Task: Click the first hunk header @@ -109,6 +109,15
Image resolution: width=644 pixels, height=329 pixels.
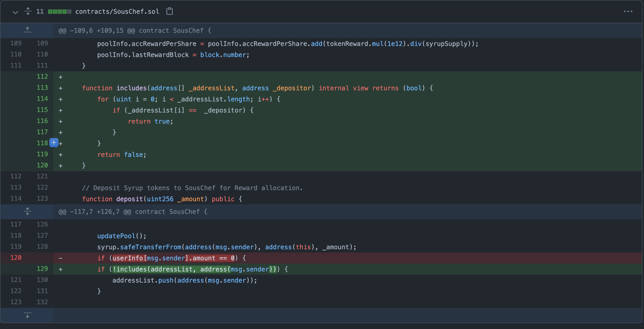Action: (x=135, y=31)
